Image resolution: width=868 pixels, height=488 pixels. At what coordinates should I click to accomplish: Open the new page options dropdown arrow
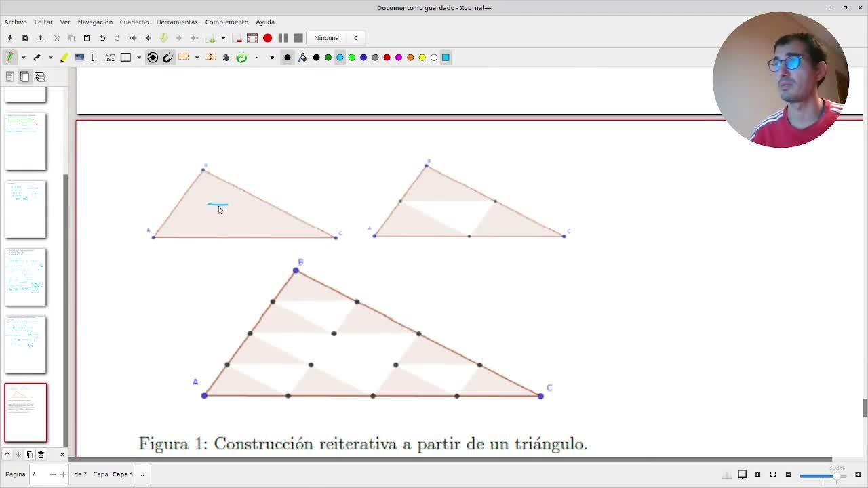coord(223,38)
